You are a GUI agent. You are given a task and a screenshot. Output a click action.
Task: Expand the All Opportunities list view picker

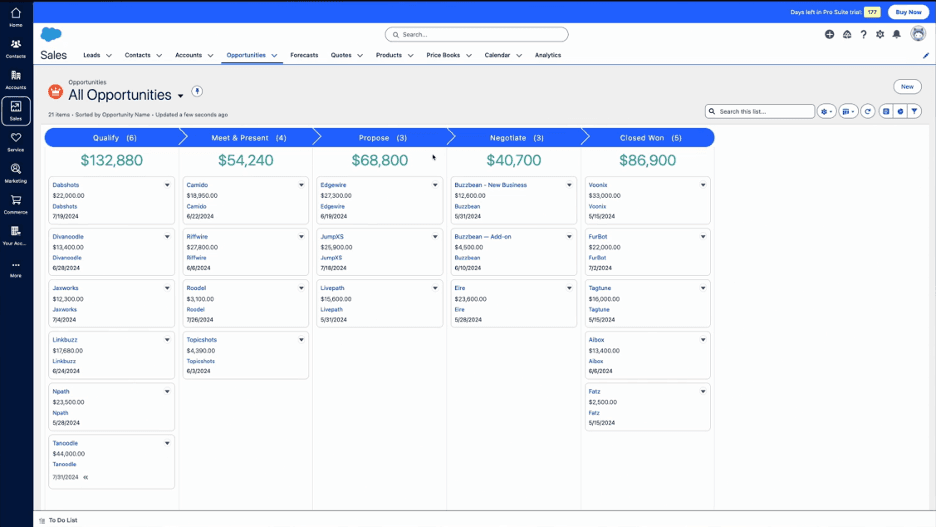click(x=181, y=96)
